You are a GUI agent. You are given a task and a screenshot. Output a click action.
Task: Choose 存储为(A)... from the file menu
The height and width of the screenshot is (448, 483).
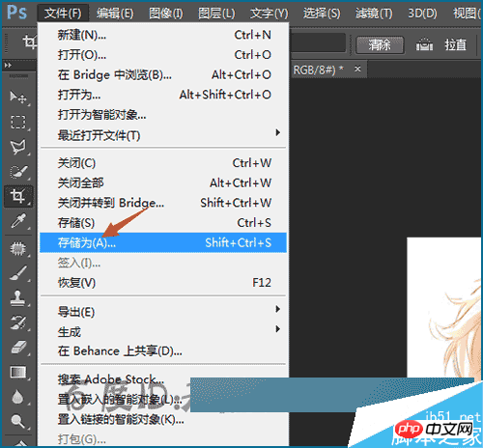163,242
